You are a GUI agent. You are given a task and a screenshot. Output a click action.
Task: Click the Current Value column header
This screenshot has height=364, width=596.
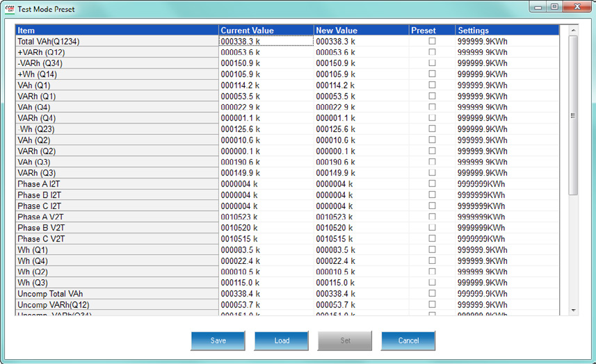(x=266, y=31)
